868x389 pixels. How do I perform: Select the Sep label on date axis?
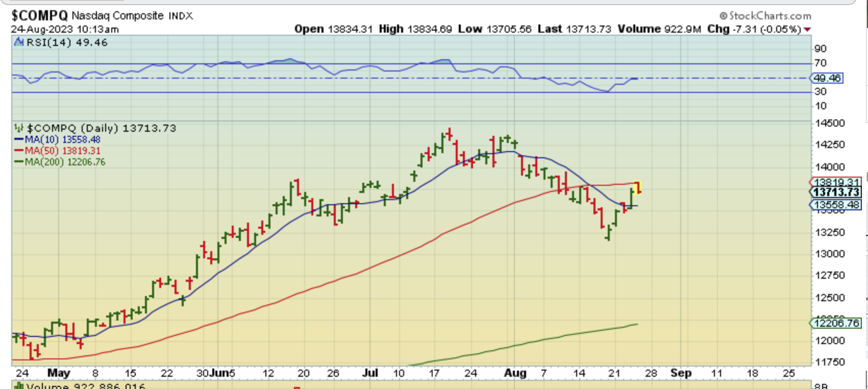click(681, 373)
